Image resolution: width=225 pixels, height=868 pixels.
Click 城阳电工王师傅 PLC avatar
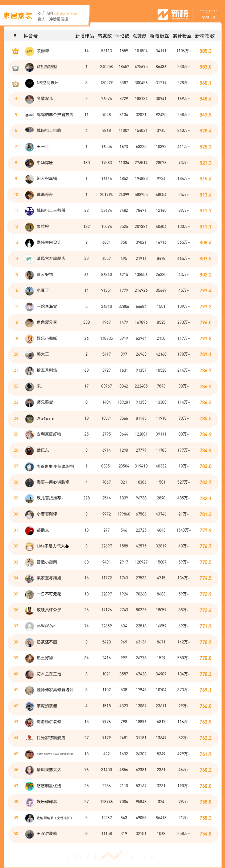[30, 211]
